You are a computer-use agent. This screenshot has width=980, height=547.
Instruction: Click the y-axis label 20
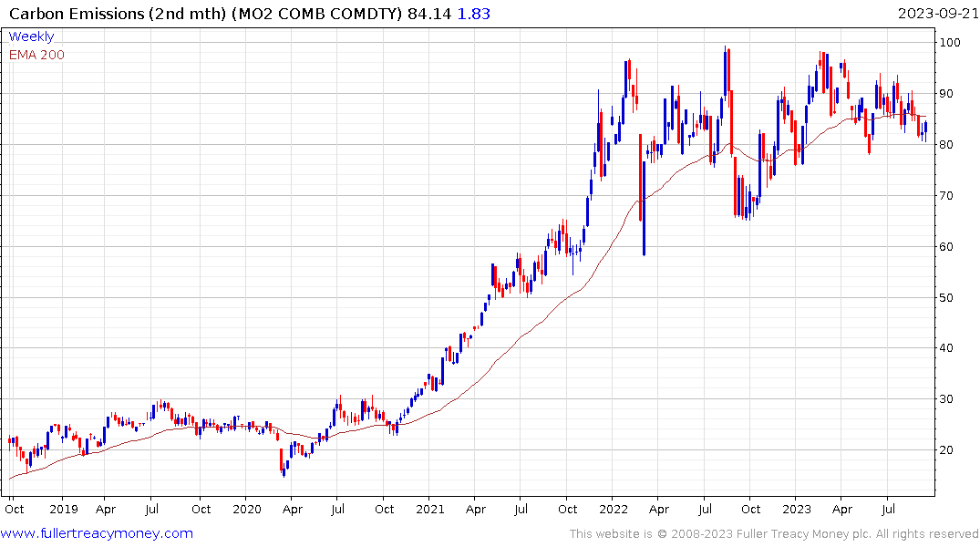pyautogui.click(x=946, y=450)
